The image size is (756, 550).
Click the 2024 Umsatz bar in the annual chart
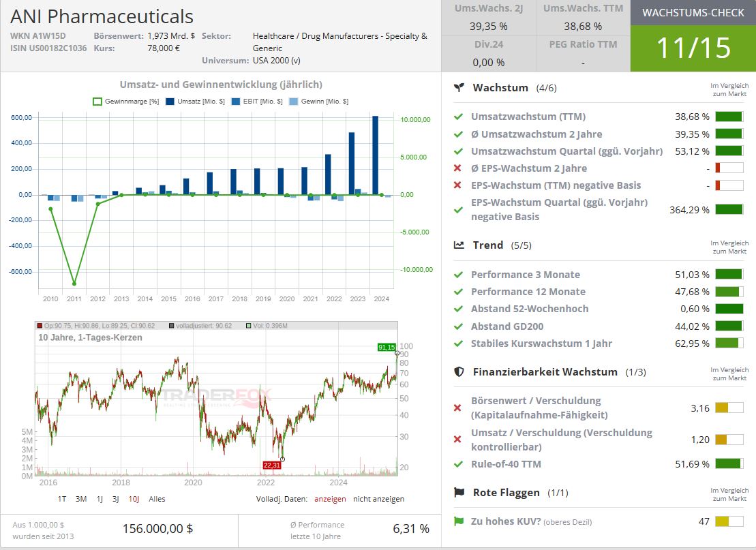[375, 155]
